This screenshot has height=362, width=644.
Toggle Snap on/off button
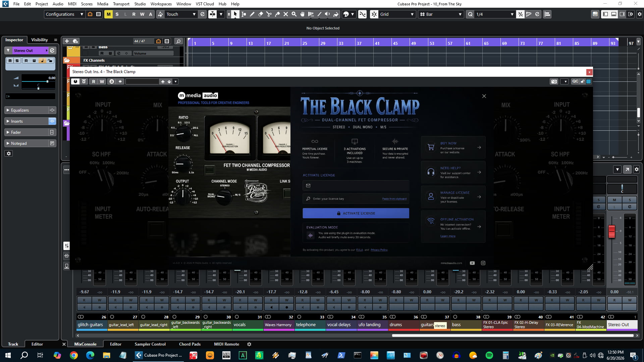(374, 14)
